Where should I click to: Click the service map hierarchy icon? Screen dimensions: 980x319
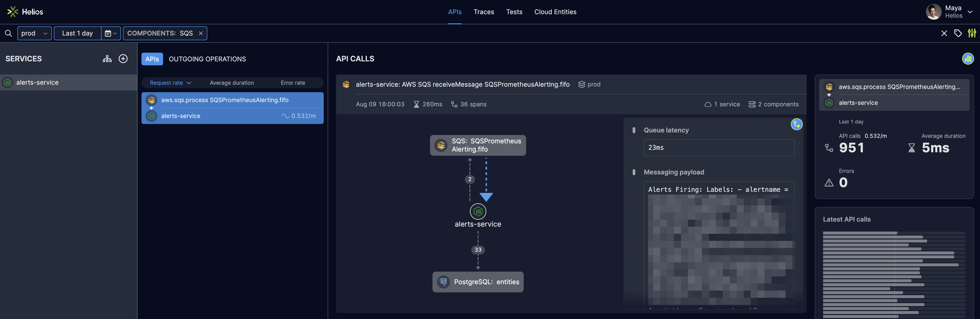pyautogui.click(x=107, y=59)
